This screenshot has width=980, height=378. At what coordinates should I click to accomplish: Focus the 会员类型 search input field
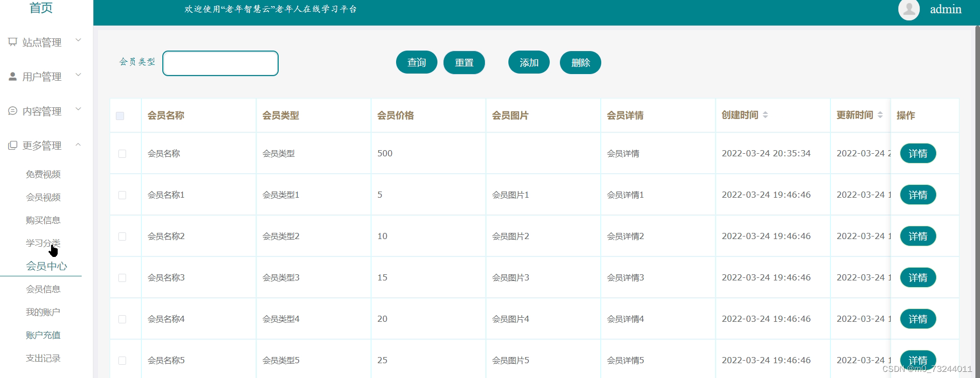coord(220,63)
